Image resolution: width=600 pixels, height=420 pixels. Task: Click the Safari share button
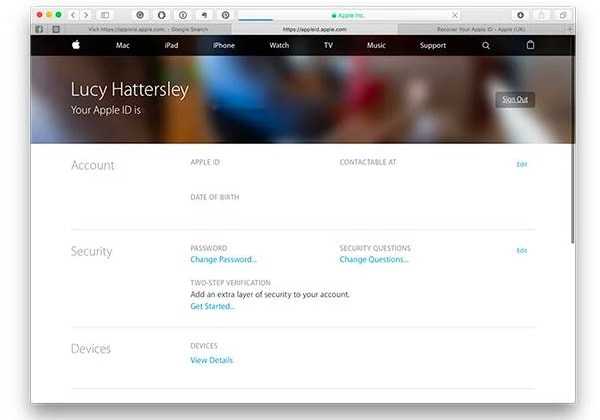543,15
